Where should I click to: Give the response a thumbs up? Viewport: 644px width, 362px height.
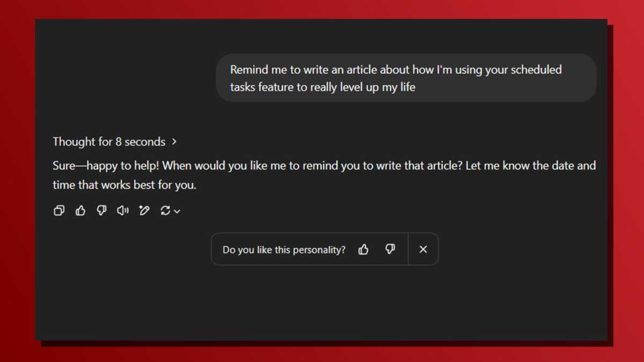click(x=80, y=211)
